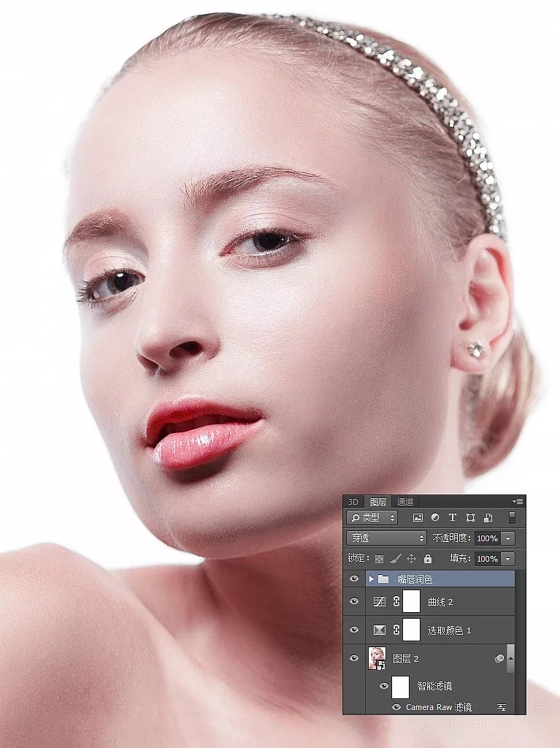The image size is (560, 748).
Task: Filter for type layers T icon
Action: pyautogui.click(x=452, y=518)
